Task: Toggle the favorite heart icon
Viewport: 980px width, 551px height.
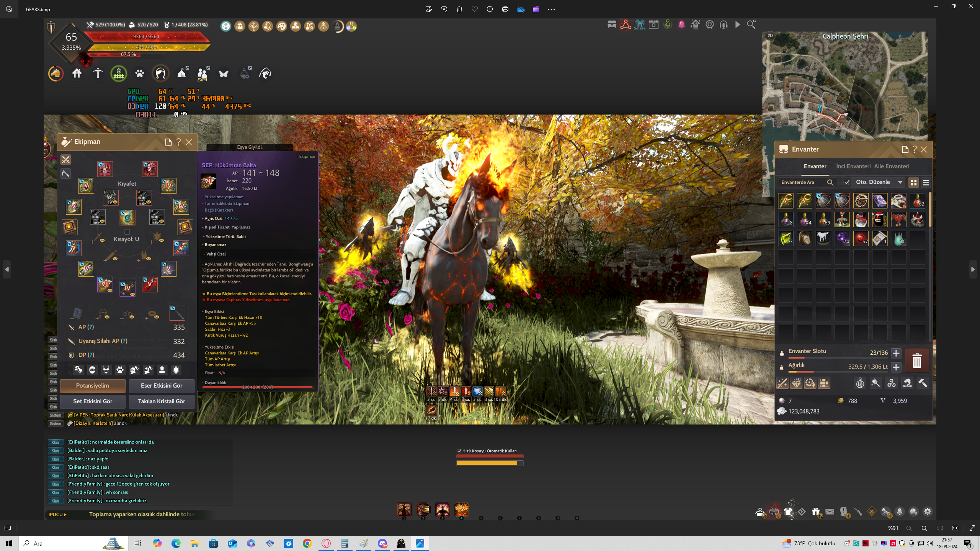Action: (475, 9)
